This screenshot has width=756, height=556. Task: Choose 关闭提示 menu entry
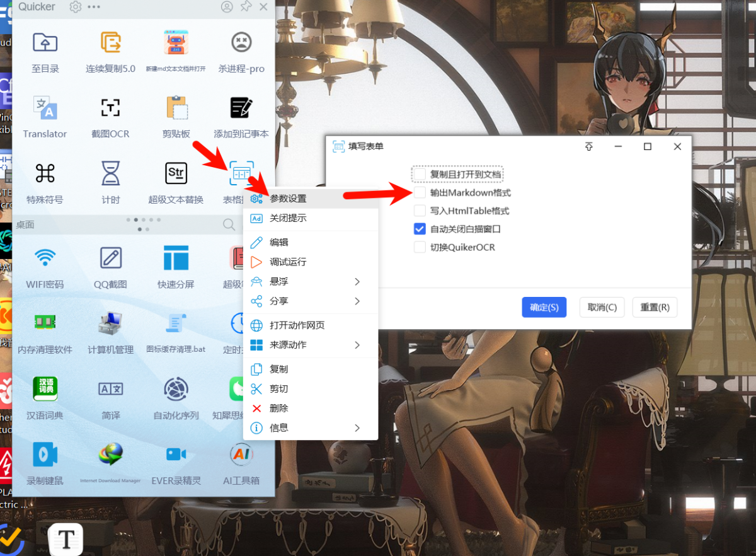[x=311, y=218]
